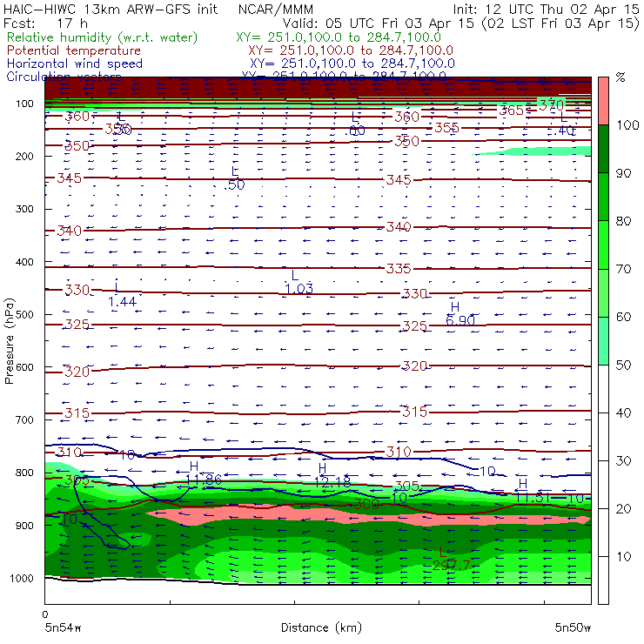
Task: Click the 'Distance (km)' axis label
Action: tap(321, 627)
